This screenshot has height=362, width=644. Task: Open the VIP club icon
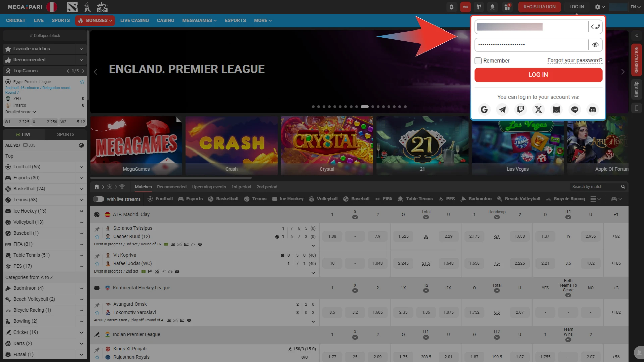[x=465, y=7]
